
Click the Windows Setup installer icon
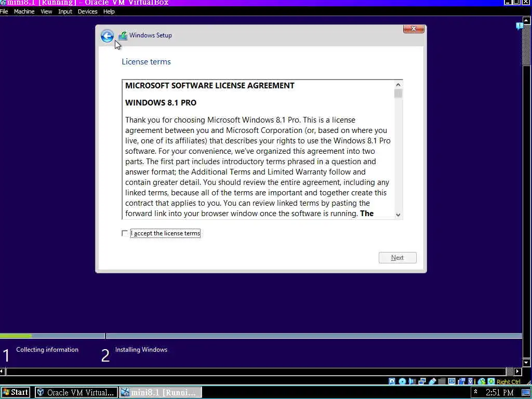(x=123, y=36)
